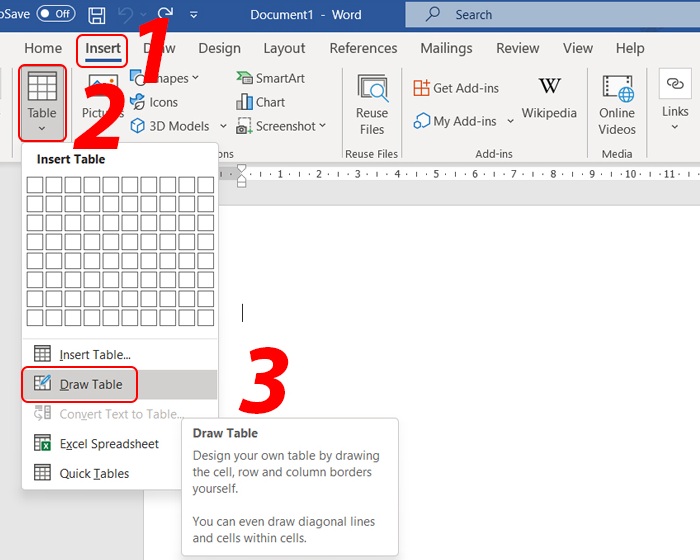Click the Table grid icon

click(x=42, y=87)
